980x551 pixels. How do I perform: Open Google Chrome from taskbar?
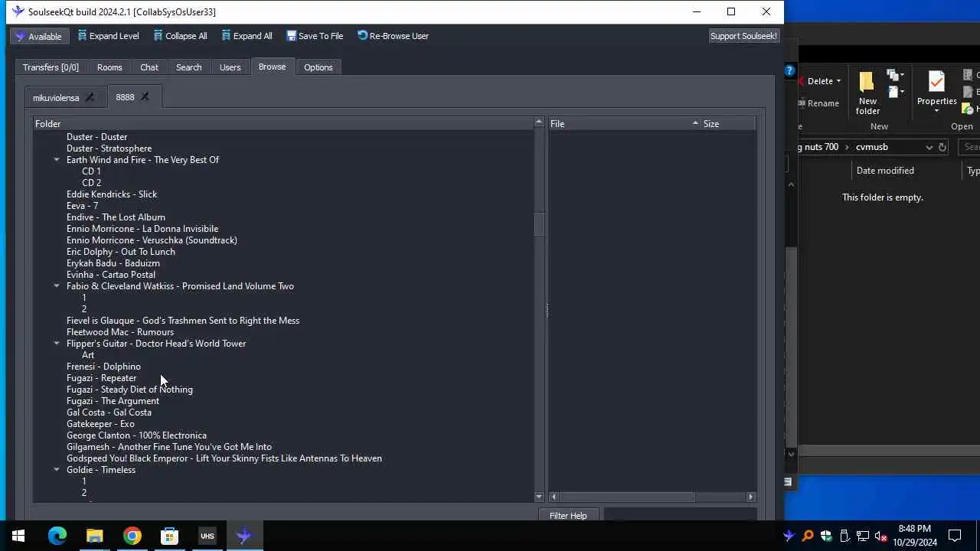[x=132, y=536]
